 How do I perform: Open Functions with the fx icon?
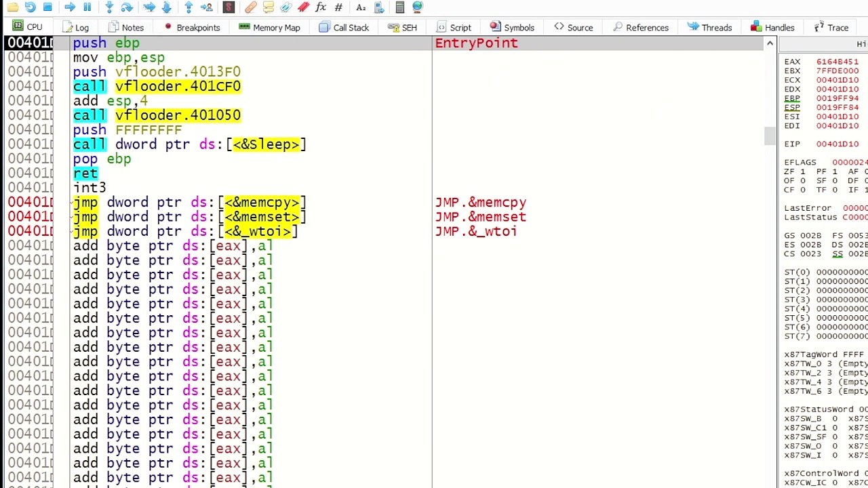(321, 7)
